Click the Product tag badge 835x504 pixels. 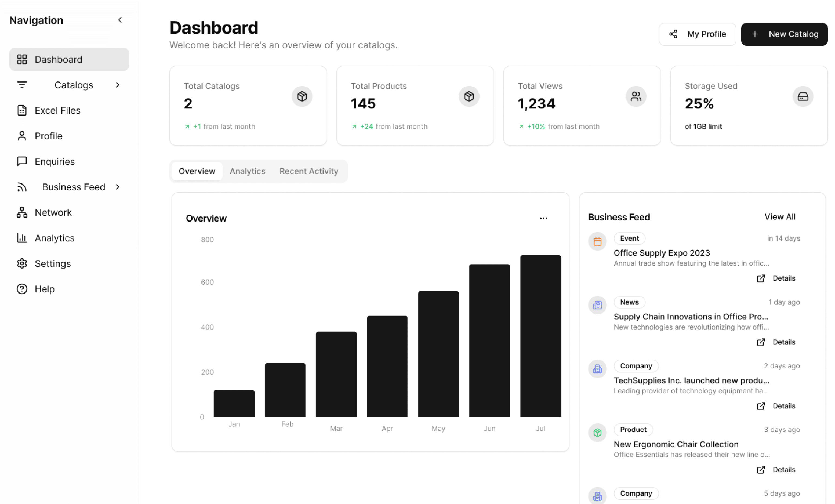633,430
